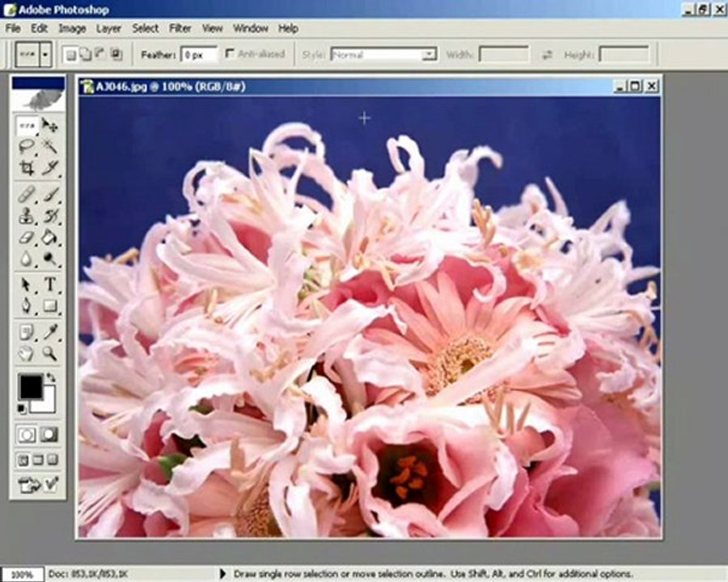Choose Subtract from Selection mode

(x=100, y=55)
